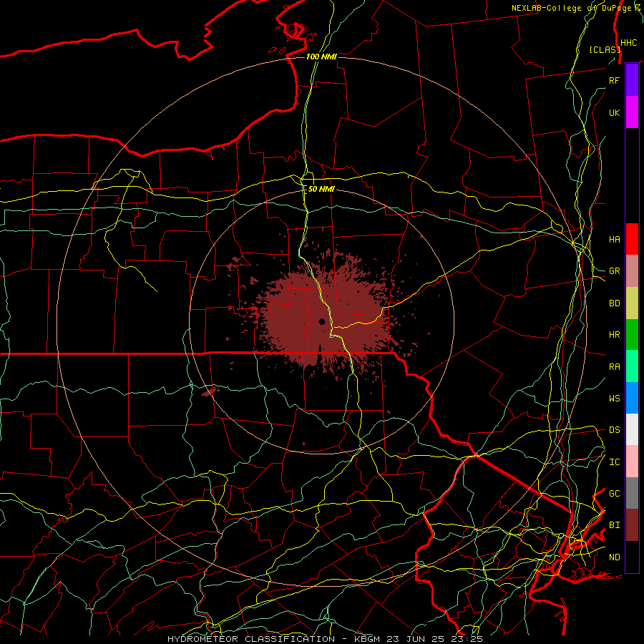Click the BD yellow legend color swatch
This screenshot has height=644, width=644.
click(x=632, y=303)
